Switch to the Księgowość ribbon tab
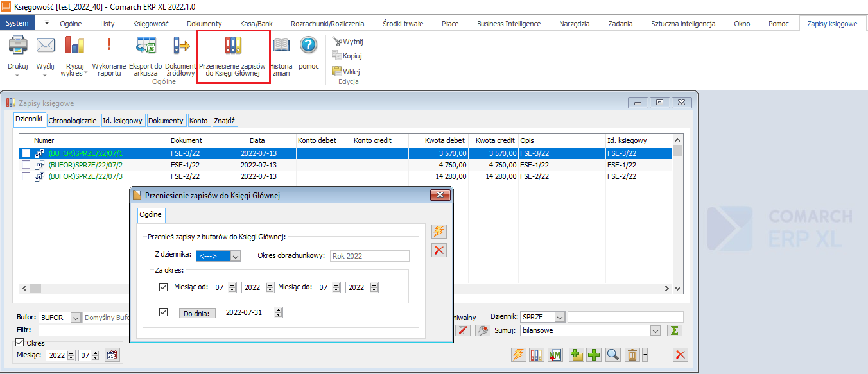The width and height of the screenshot is (868, 374). (151, 24)
